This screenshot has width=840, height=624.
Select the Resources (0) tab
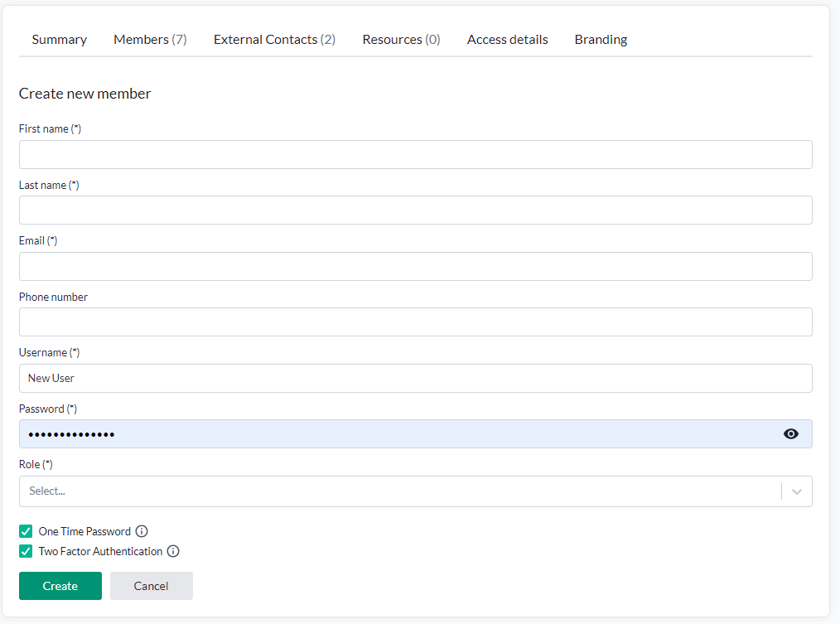coord(401,40)
